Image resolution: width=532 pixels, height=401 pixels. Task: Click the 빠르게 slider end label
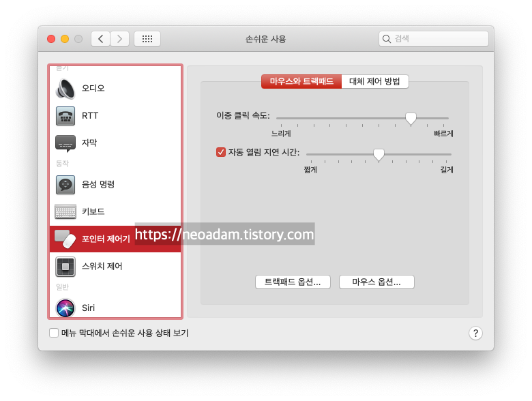[443, 134]
